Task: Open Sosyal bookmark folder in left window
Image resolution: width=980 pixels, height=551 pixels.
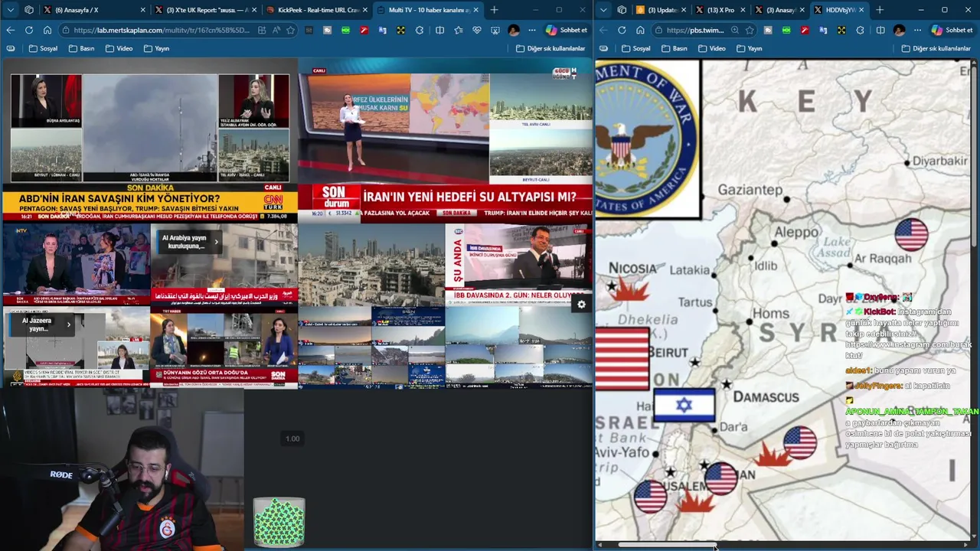Action: coord(43,48)
